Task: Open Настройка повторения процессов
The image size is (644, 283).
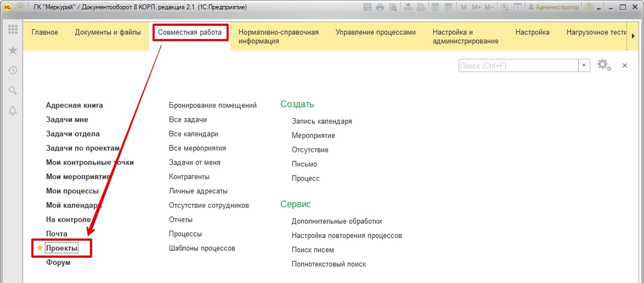Action: coord(347,236)
